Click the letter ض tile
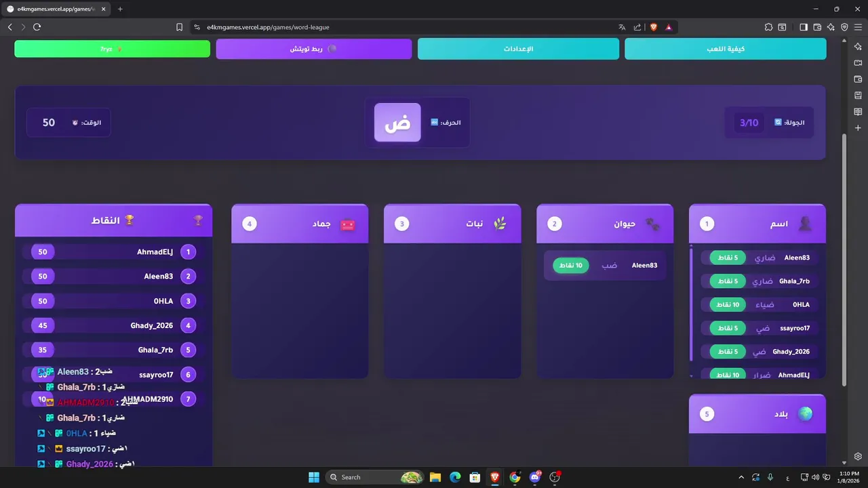 (397, 123)
